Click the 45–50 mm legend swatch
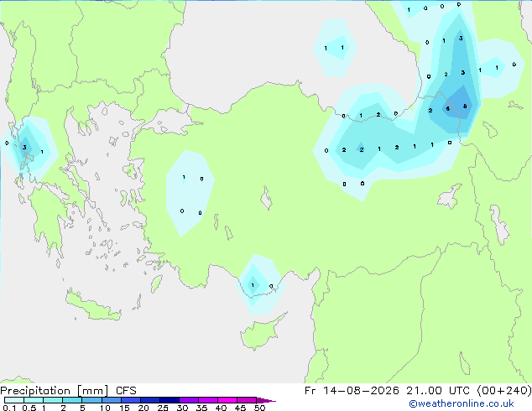Screen dimensions: 532x411 coord(247,400)
